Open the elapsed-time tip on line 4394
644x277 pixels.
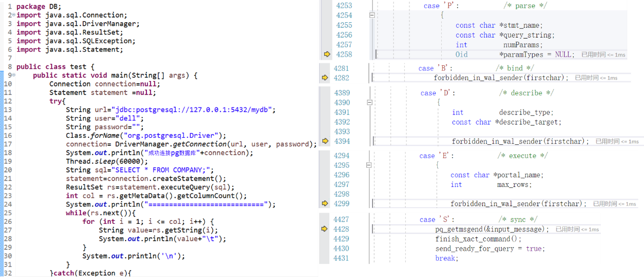point(617,142)
